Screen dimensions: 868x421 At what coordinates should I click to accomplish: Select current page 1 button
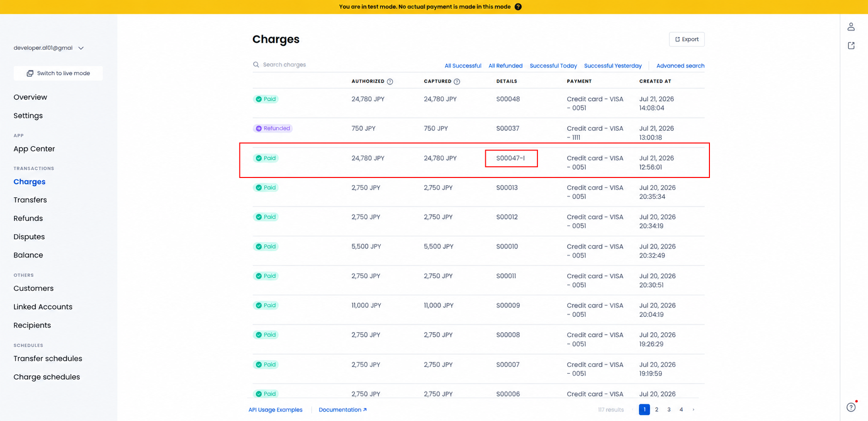coord(644,409)
